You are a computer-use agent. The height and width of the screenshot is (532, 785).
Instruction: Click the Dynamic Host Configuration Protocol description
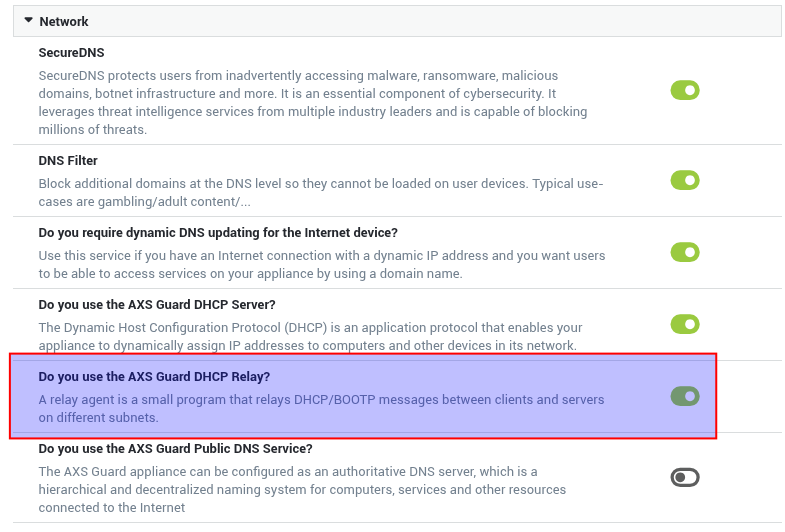pos(310,337)
